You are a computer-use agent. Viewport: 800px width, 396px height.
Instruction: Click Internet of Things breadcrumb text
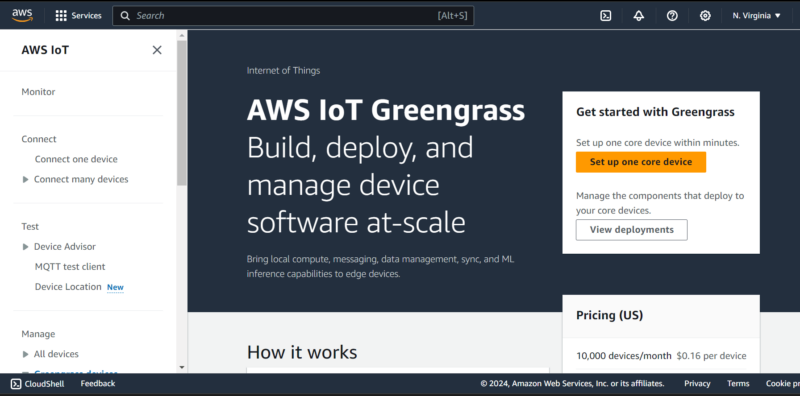[x=283, y=71]
